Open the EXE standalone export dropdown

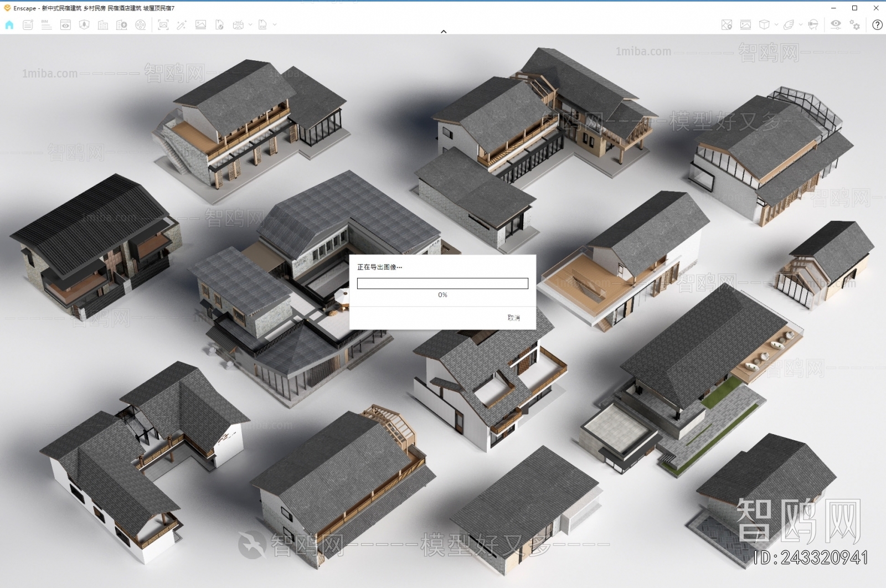tap(276, 24)
